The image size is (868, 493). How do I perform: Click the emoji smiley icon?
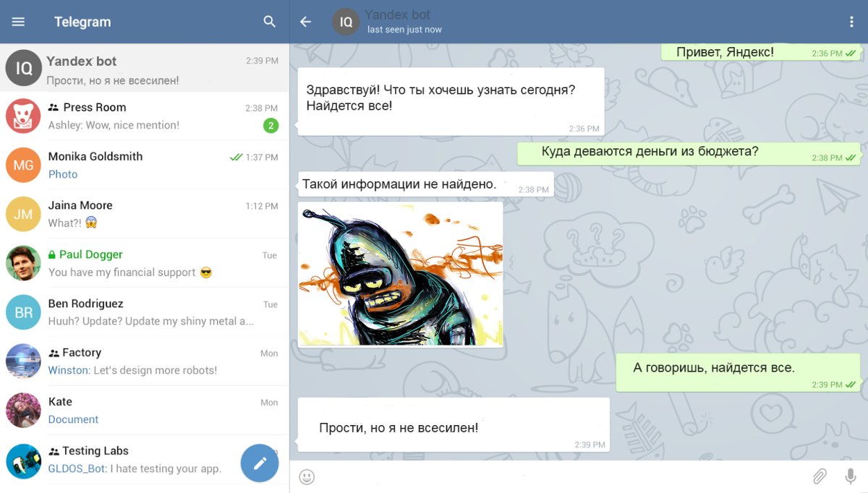307,476
